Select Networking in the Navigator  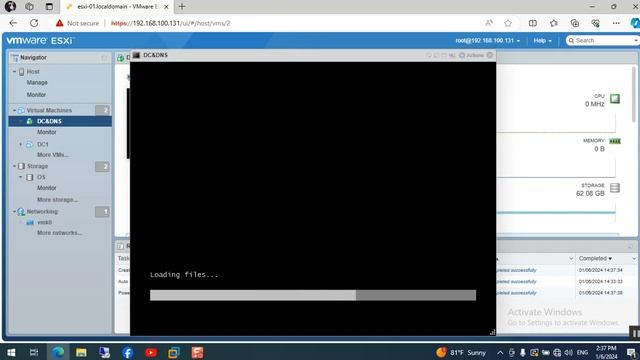click(x=42, y=211)
